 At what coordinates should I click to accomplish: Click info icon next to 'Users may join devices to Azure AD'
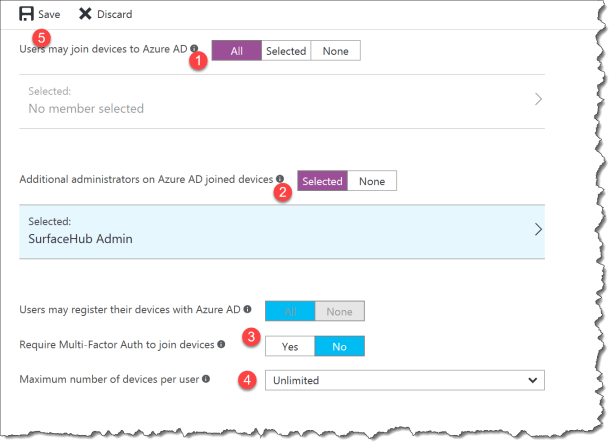[194, 48]
